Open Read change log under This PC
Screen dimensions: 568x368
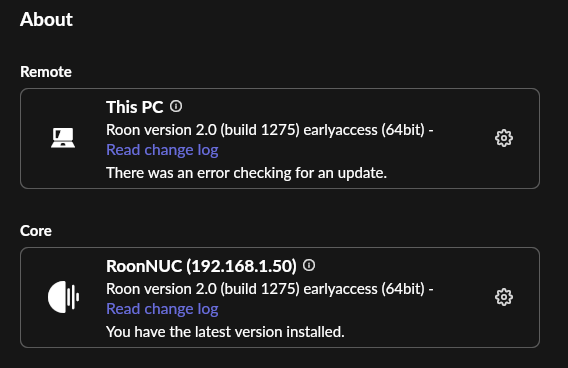162,150
